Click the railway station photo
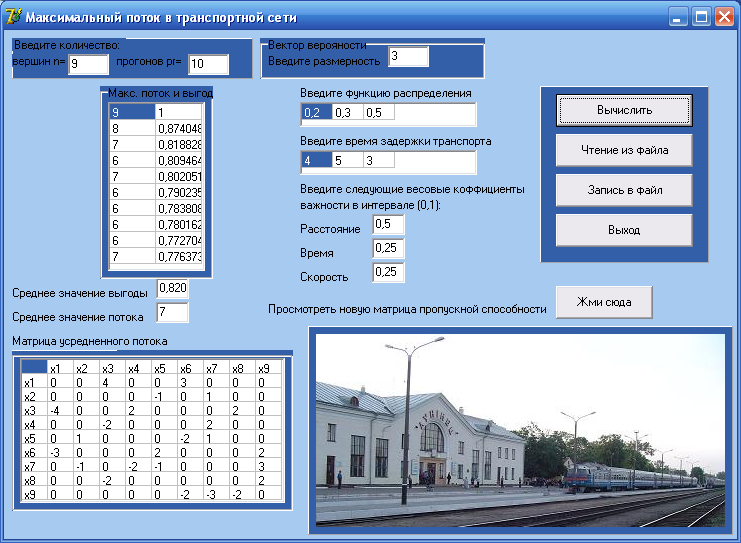Image resolution: width=741 pixels, height=543 pixels. pos(519,428)
